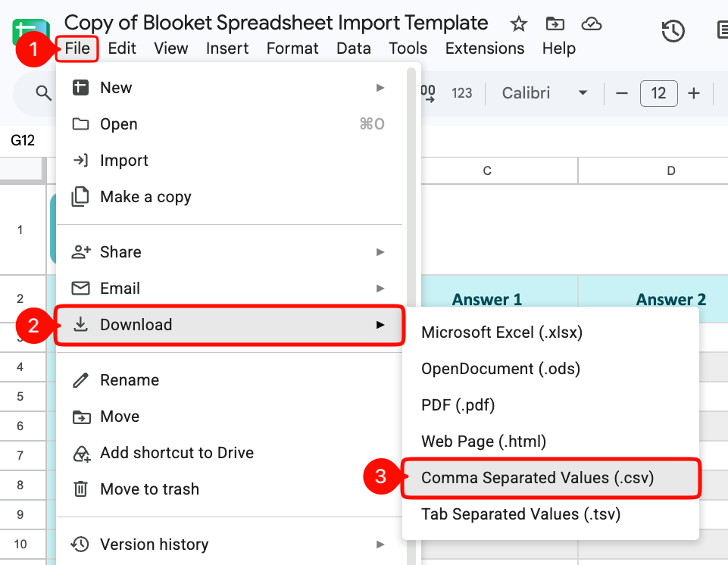This screenshot has height=565, width=728.
Task: Open the version history clock icon
Action: click(x=673, y=31)
